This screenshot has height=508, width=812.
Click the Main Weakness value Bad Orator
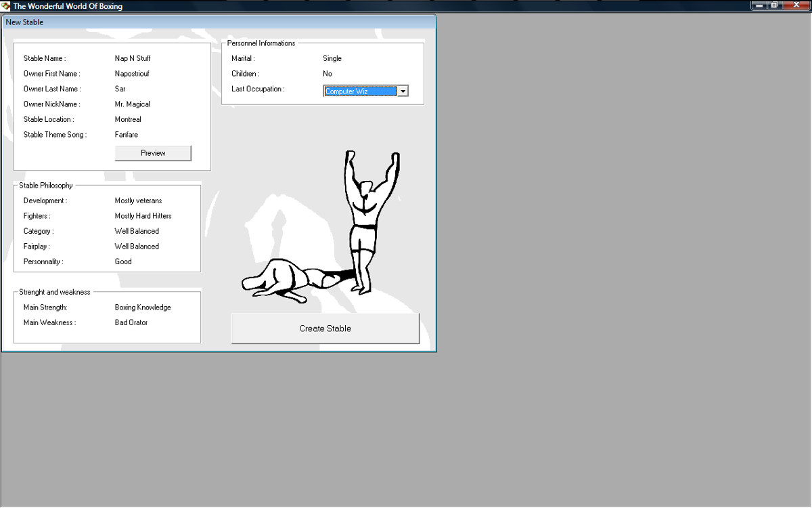coord(131,322)
